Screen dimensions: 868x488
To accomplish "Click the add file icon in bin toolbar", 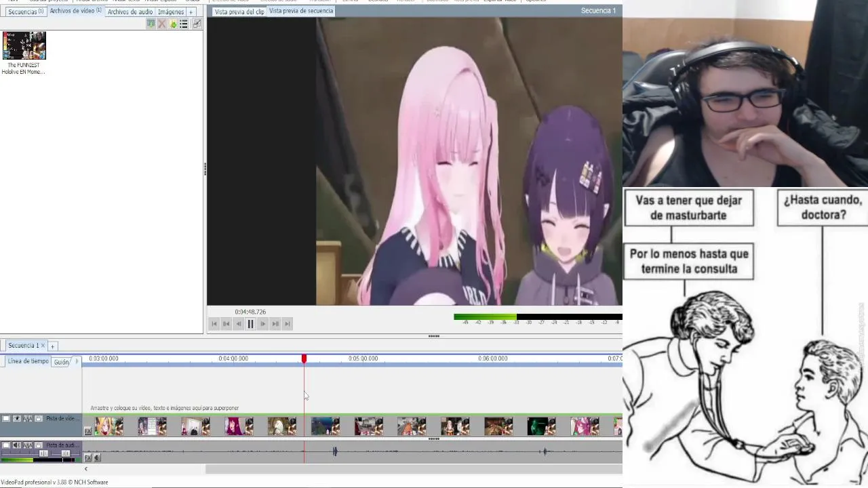I will (173, 24).
